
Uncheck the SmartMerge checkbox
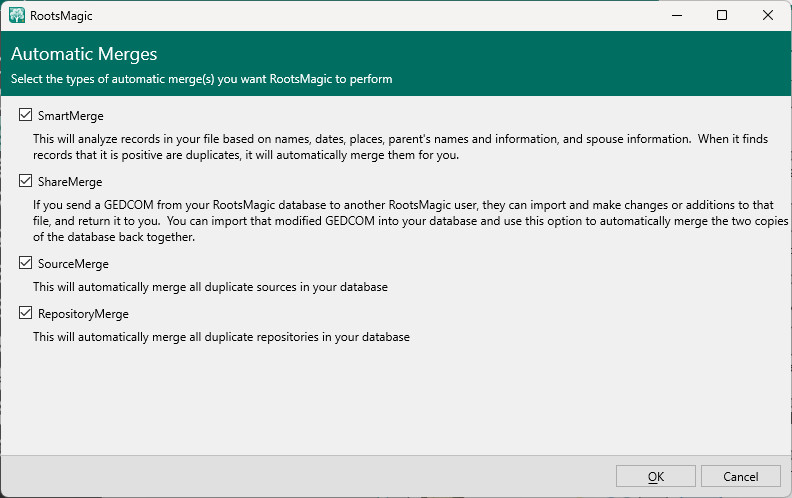pos(25,116)
